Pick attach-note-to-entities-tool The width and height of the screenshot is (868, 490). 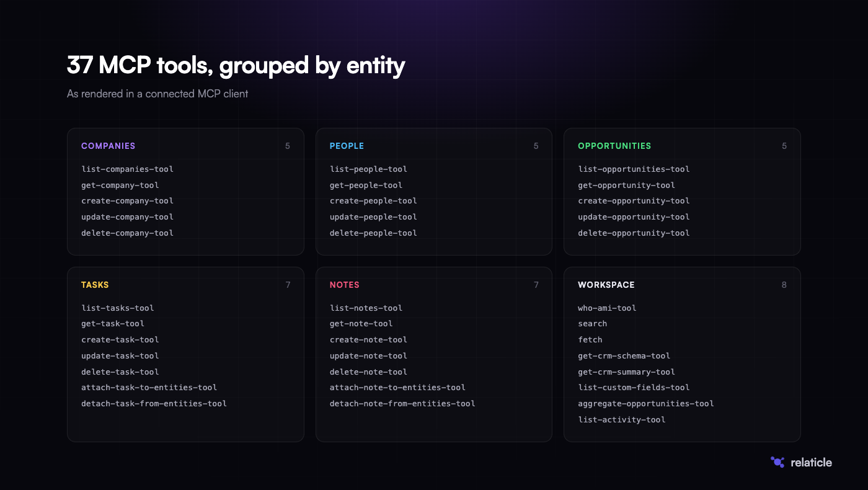click(397, 388)
